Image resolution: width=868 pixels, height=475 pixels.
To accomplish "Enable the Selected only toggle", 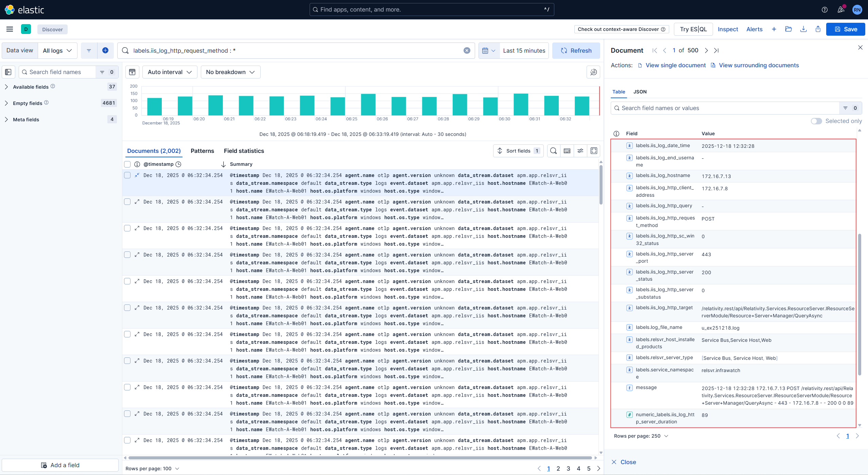I will pyautogui.click(x=816, y=121).
